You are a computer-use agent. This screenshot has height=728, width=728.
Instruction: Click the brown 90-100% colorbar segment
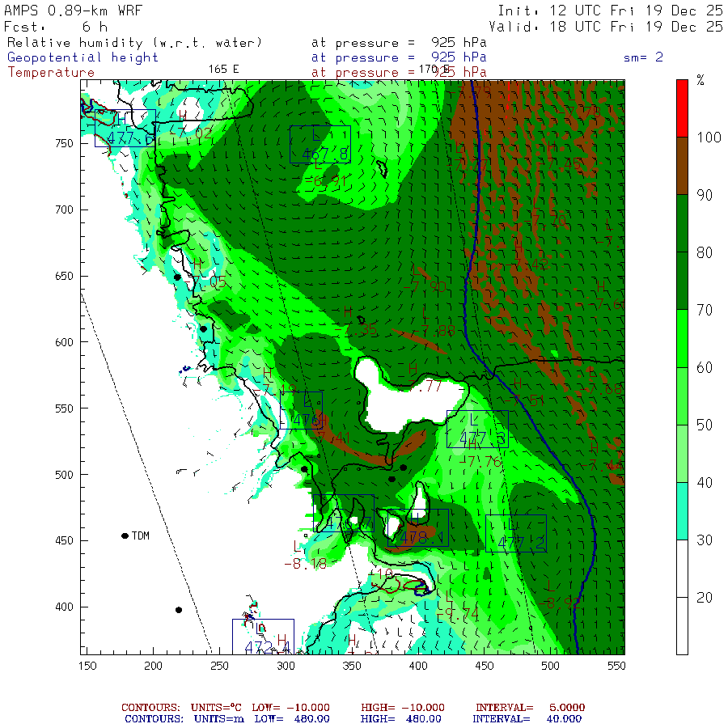point(682,166)
